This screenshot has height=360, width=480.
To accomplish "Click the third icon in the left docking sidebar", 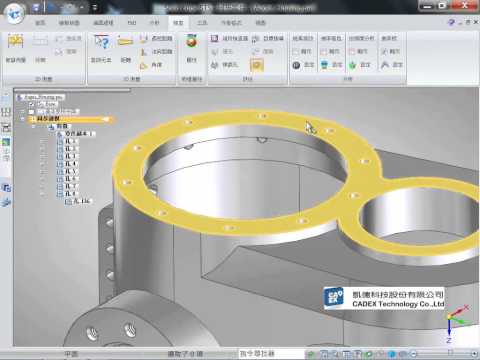I will (6, 127).
